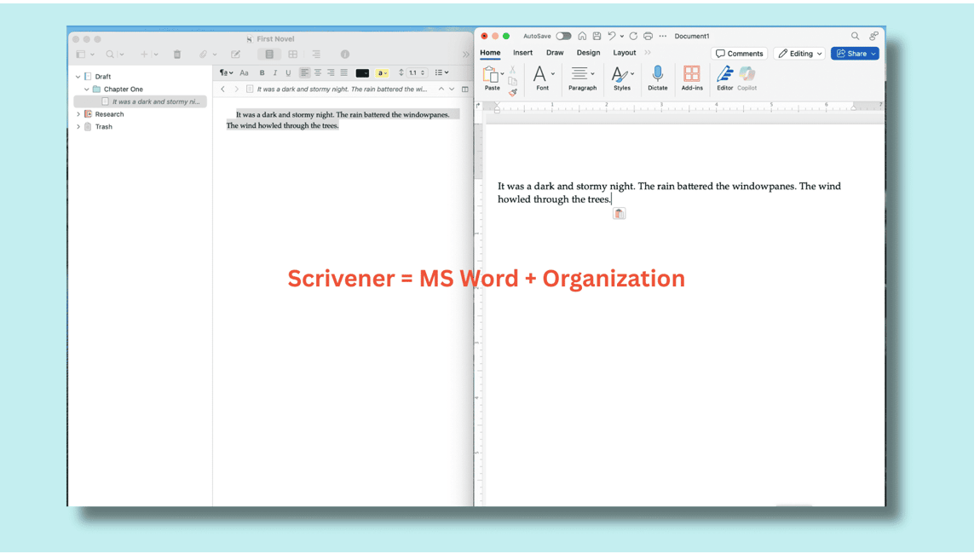The width and height of the screenshot is (980, 554).
Task: Open Add-ins in the Word ribbon
Action: [692, 78]
